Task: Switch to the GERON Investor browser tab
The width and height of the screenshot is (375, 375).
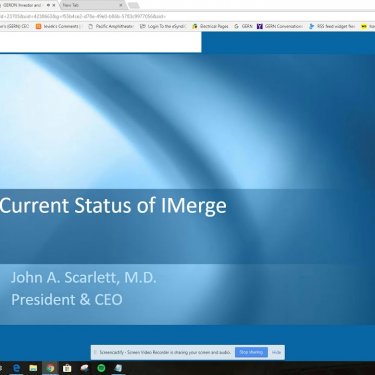Action: click(x=28, y=5)
